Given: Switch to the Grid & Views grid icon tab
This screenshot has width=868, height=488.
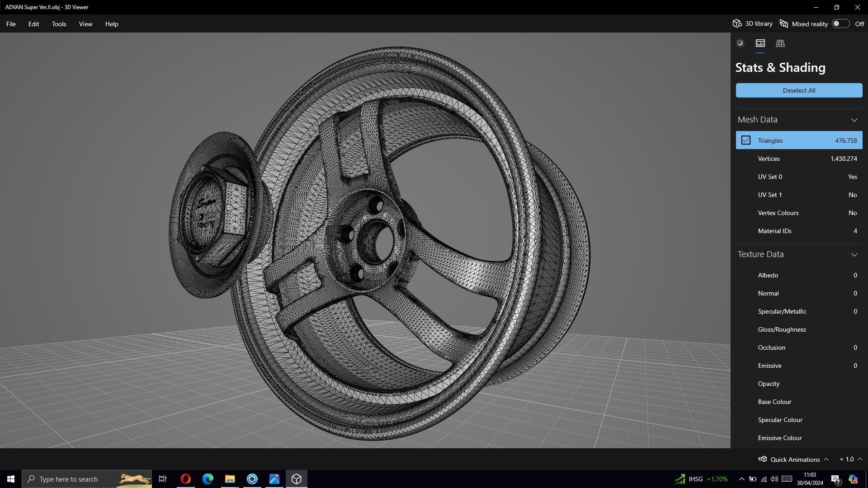Looking at the screenshot, I should click(x=780, y=43).
